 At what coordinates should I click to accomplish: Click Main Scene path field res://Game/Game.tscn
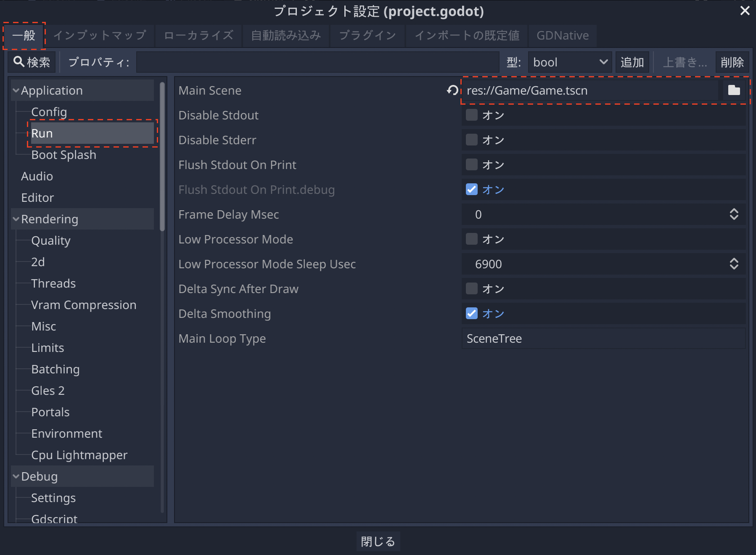tap(591, 90)
